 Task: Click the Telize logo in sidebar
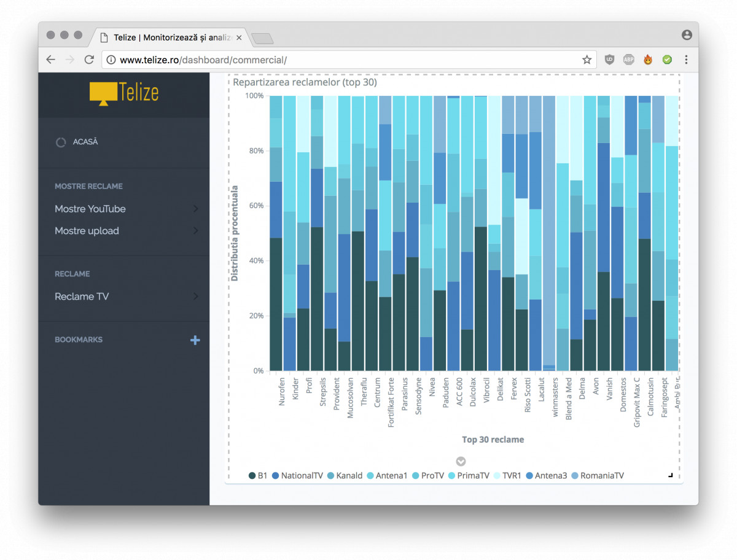pos(124,93)
